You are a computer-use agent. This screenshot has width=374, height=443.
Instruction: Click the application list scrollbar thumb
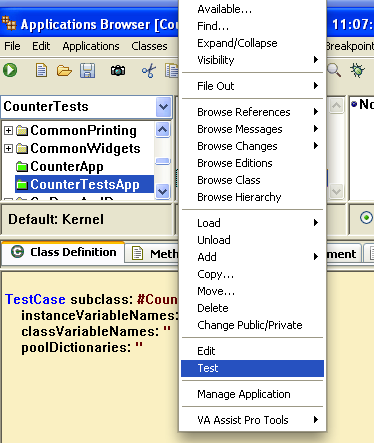coord(163,161)
